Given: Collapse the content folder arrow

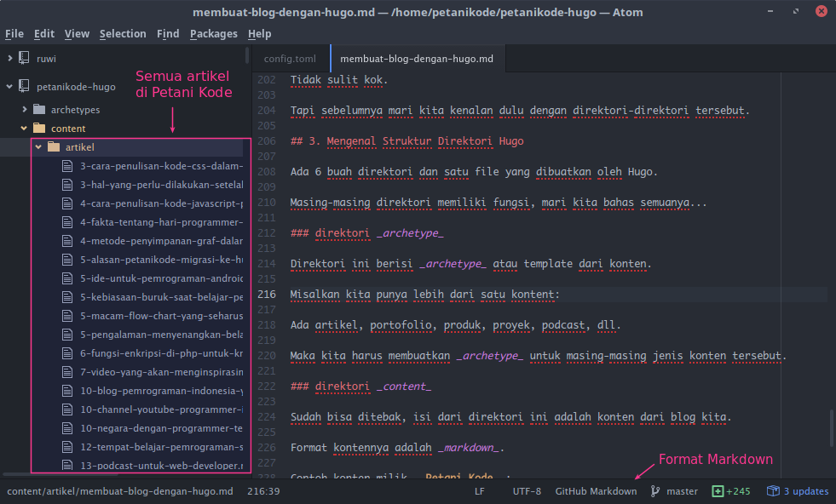Looking at the screenshot, I should 24,129.
